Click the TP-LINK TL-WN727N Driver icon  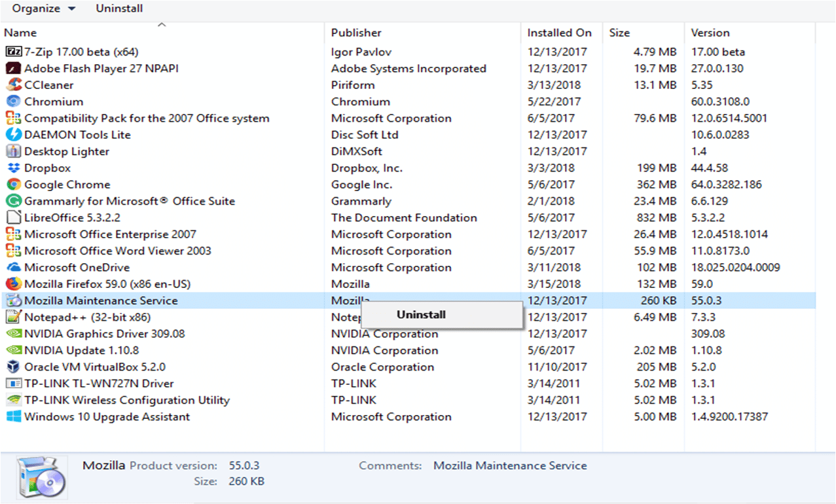(14, 384)
